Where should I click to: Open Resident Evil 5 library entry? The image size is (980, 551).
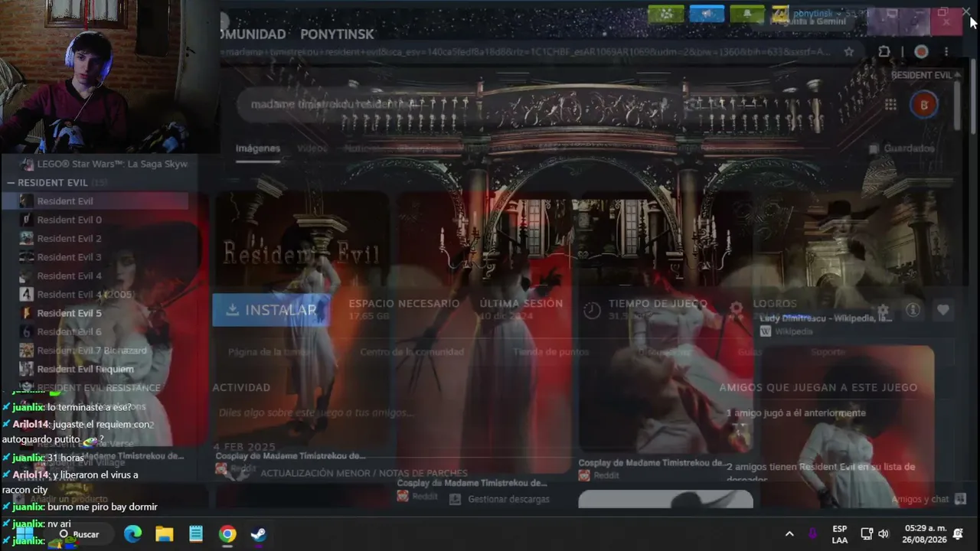coord(69,313)
